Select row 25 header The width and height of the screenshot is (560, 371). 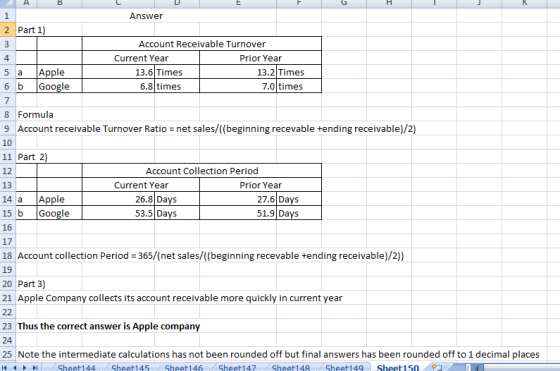7,354
